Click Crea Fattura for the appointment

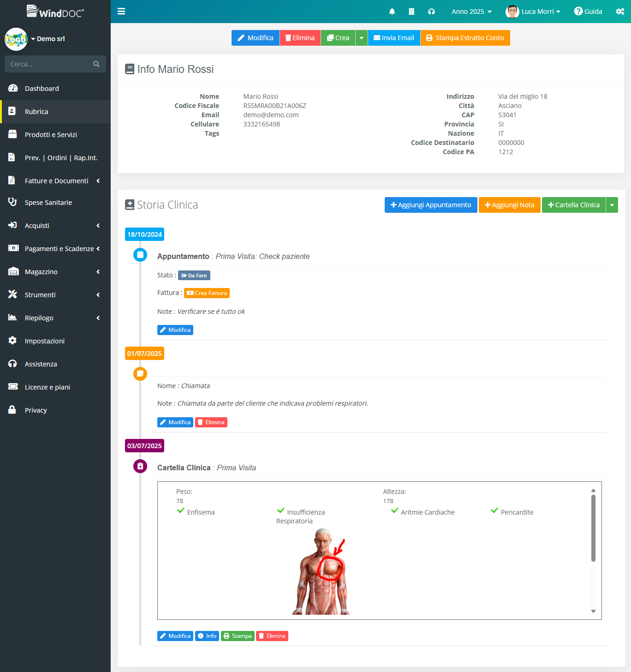coord(207,293)
